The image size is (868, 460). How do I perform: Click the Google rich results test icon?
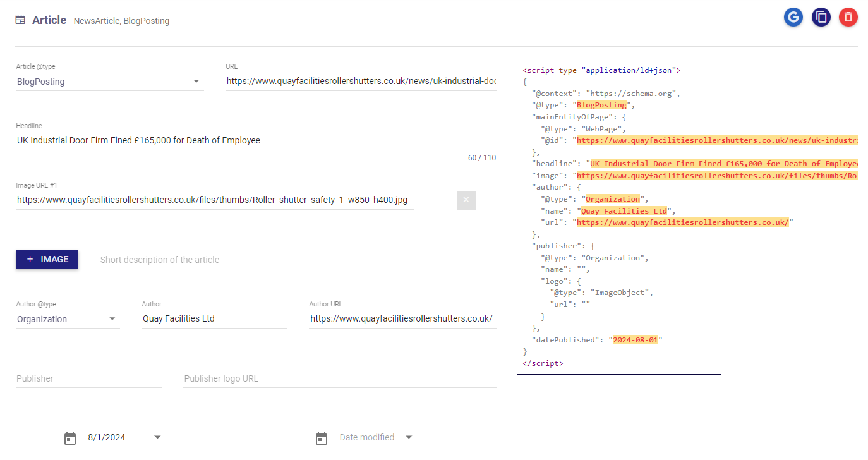point(793,17)
